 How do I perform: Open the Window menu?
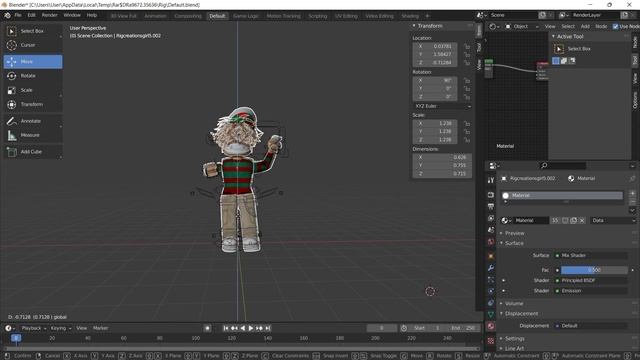click(x=72, y=16)
